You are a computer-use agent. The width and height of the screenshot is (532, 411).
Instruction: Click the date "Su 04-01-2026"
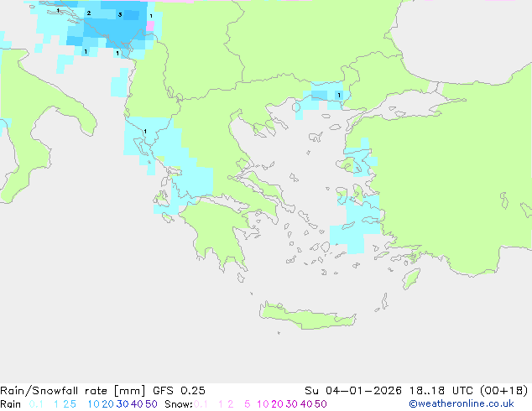point(353,391)
